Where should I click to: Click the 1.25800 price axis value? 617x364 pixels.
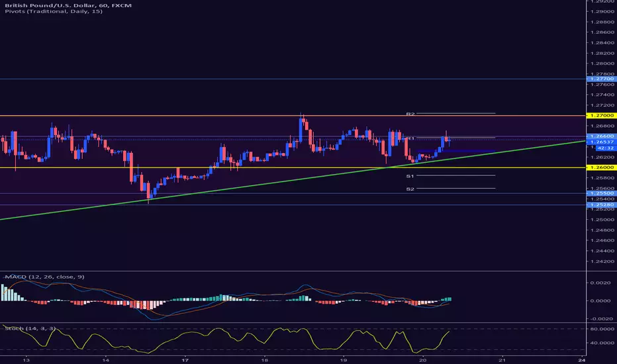tap(602, 178)
